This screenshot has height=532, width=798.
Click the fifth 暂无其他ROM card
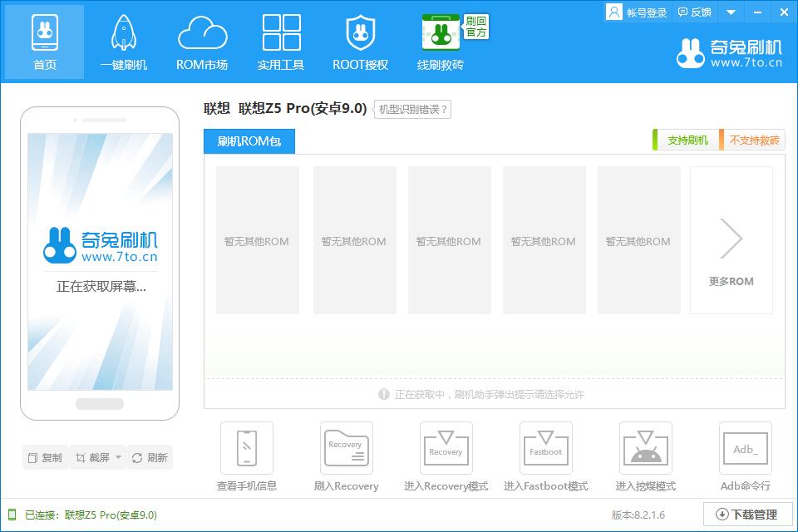tap(638, 239)
